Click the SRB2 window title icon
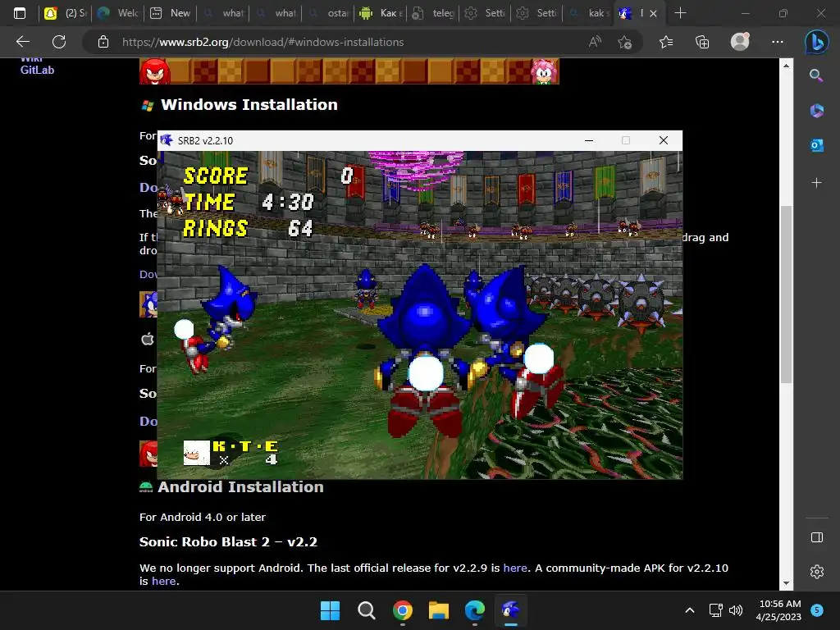The image size is (840, 630). point(166,140)
